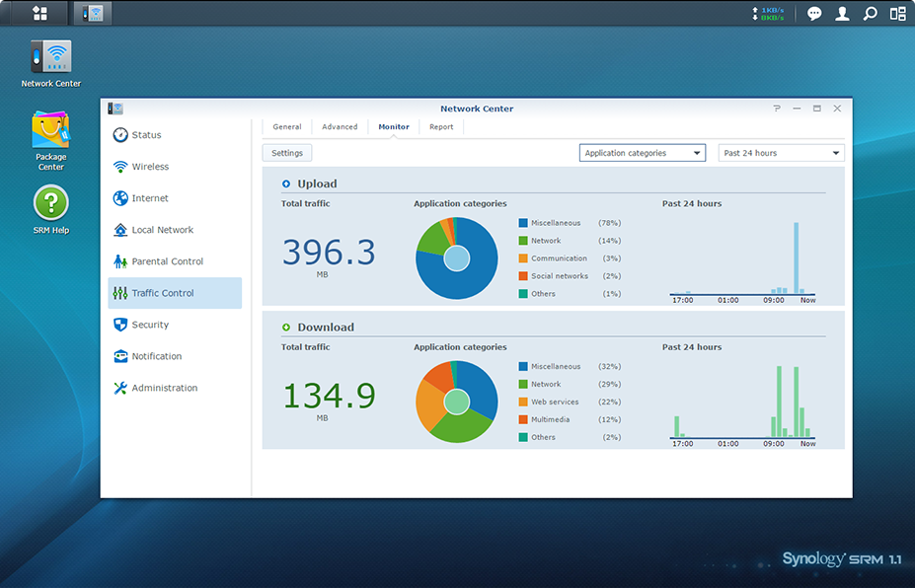
Task: Click the Miscellaneous blue swatch under Upload
Action: [x=523, y=223]
